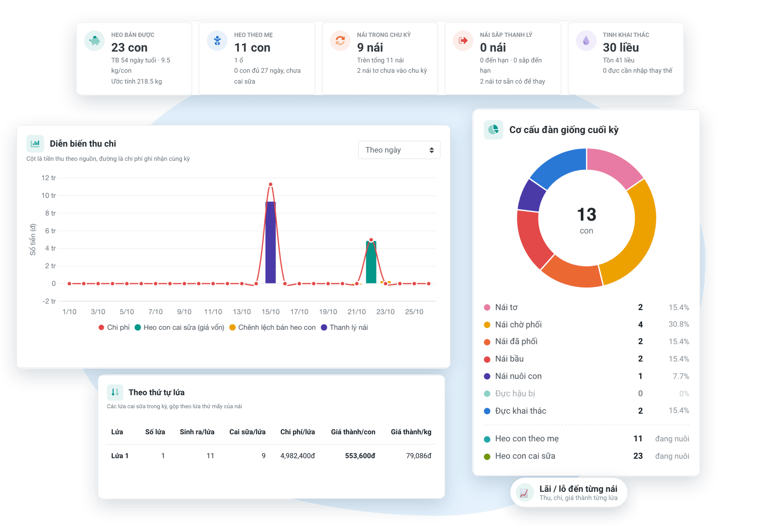Click the exit arrow icon on Nái sắp thanh lý
Image resolution: width=760 pixels, height=532 pixels.
point(463,40)
